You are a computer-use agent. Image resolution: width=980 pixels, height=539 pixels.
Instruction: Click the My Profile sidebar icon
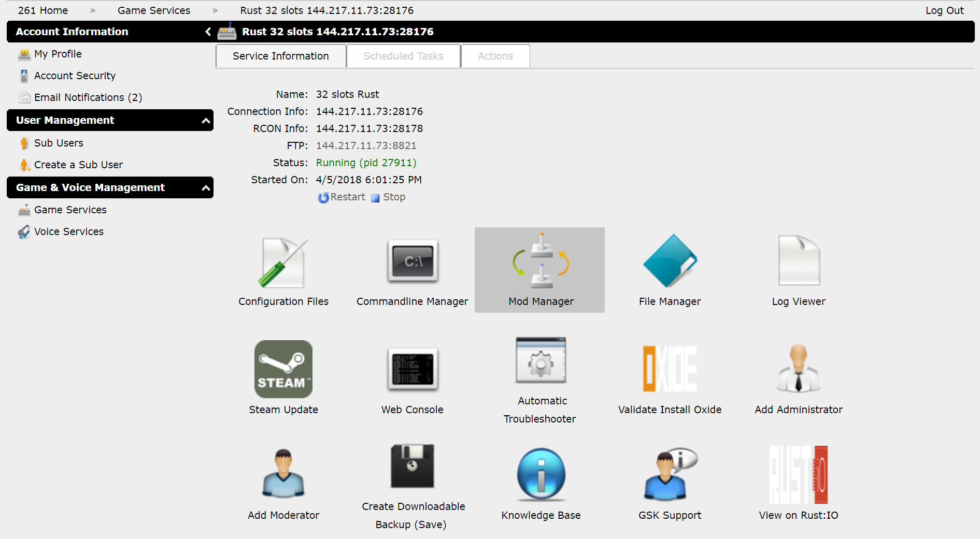click(24, 54)
